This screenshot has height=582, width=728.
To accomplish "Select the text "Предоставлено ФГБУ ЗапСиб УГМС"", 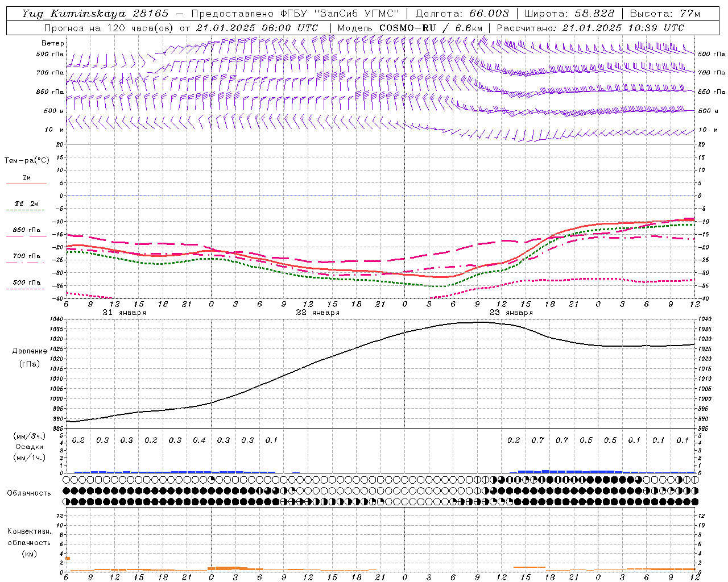I will [295, 14].
